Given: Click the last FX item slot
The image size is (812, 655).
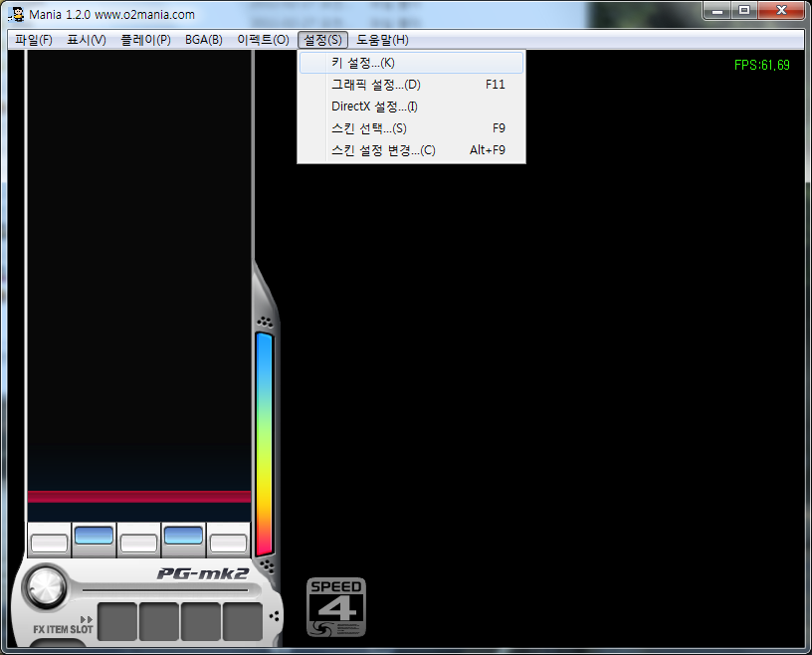Looking at the screenshot, I should 242,621.
